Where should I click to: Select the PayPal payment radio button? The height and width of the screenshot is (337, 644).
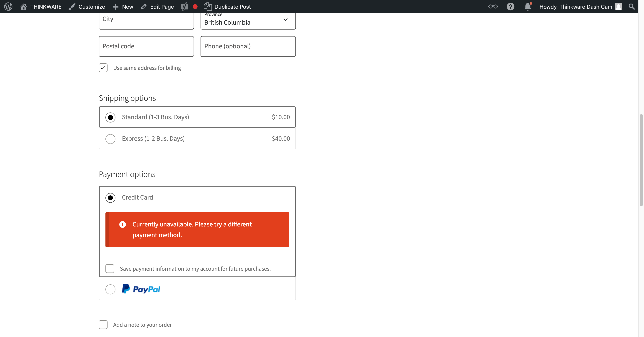[x=110, y=289]
